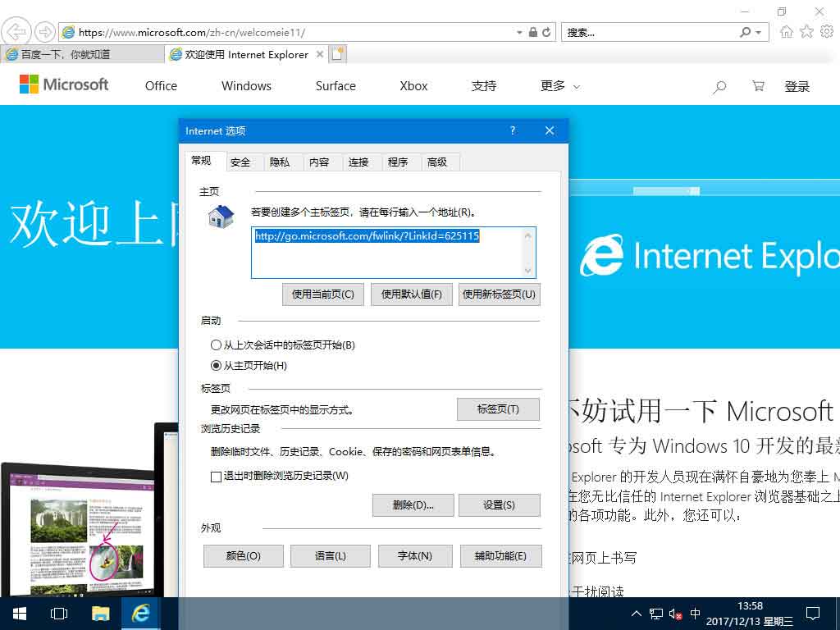The image size is (840, 630).
Task: Open 辅助功能 button
Action: 501,556
